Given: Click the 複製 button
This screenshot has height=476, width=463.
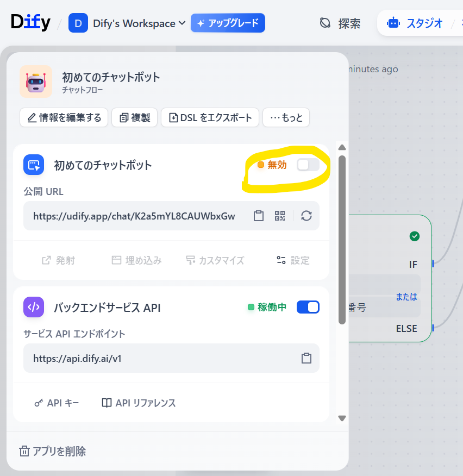Looking at the screenshot, I should pyautogui.click(x=134, y=117).
